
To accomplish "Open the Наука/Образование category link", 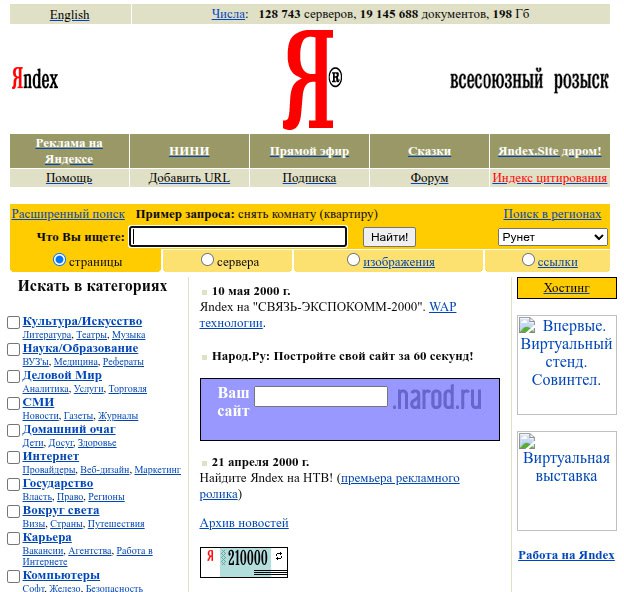I will point(80,349).
